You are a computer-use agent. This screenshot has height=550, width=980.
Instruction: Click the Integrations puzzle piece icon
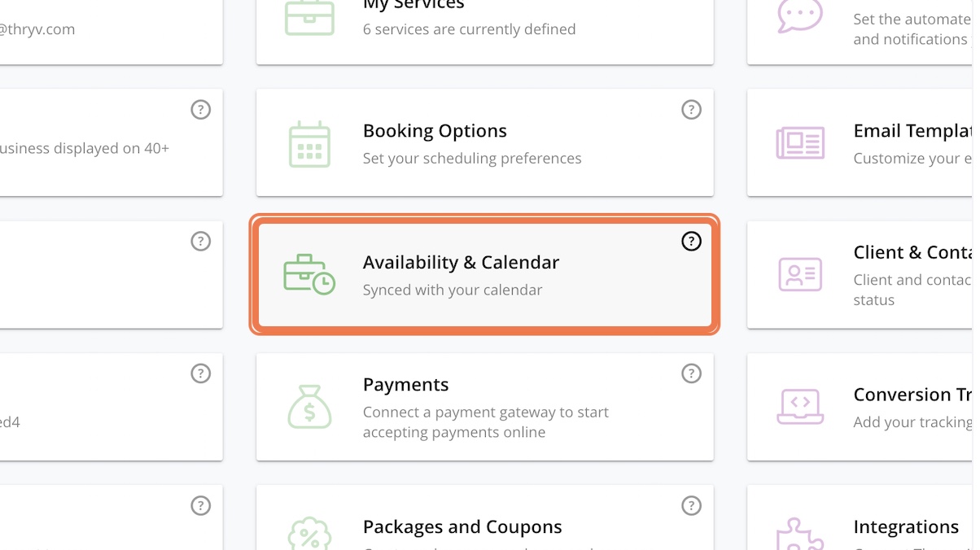pyautogui.click(x=800, y=534)
